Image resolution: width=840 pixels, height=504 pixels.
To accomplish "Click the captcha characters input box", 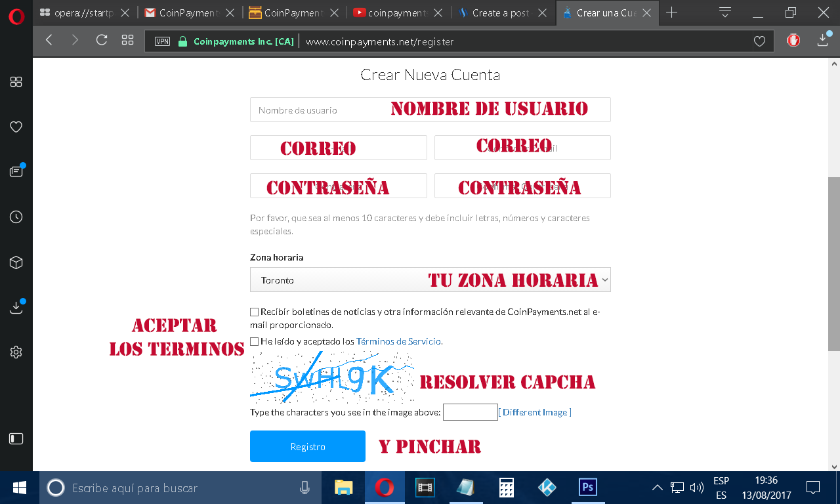I will (x=471, y=412).
